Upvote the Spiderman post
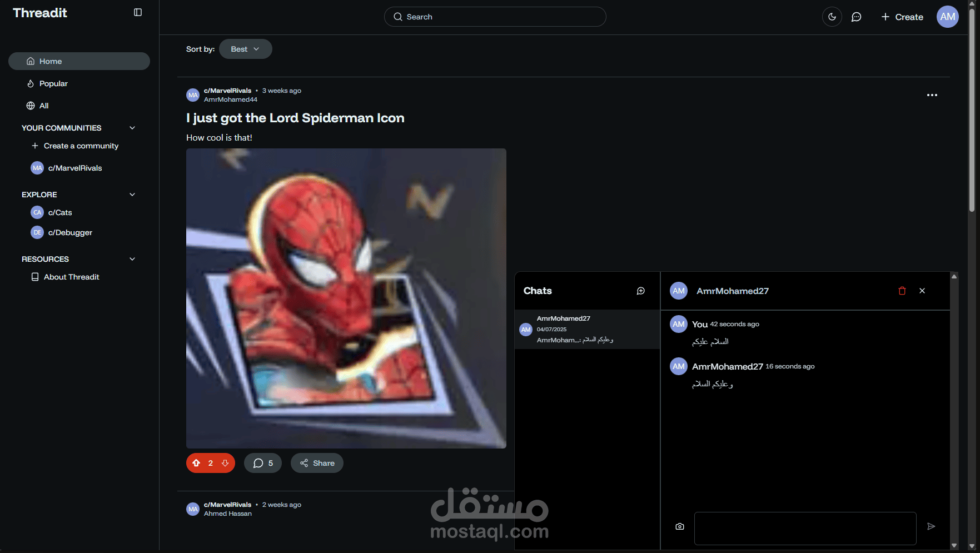This screenshot has width=980, height=553. (196, 463)
